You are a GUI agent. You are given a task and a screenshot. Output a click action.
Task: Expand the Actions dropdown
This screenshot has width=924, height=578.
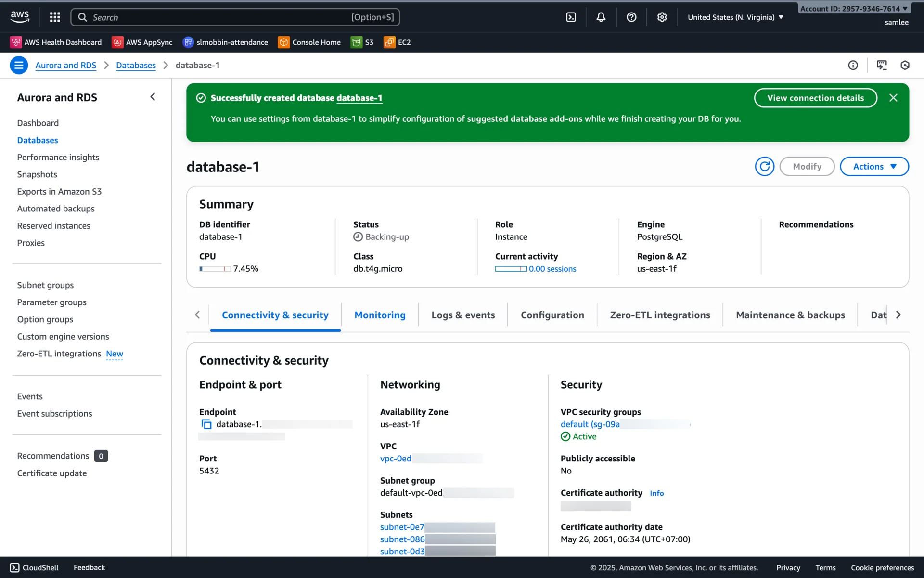(x=874, y=167)
